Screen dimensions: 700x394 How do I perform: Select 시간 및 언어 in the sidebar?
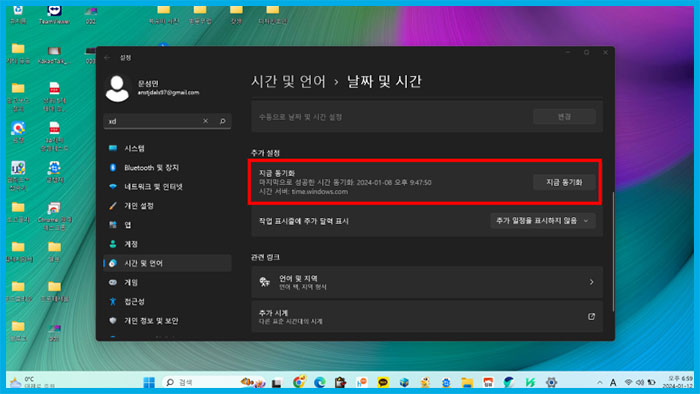(167, 263)
